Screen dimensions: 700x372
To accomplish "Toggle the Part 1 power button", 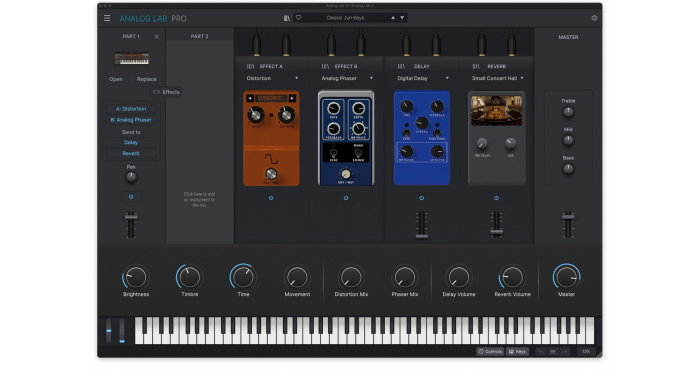I will [131, 197].
